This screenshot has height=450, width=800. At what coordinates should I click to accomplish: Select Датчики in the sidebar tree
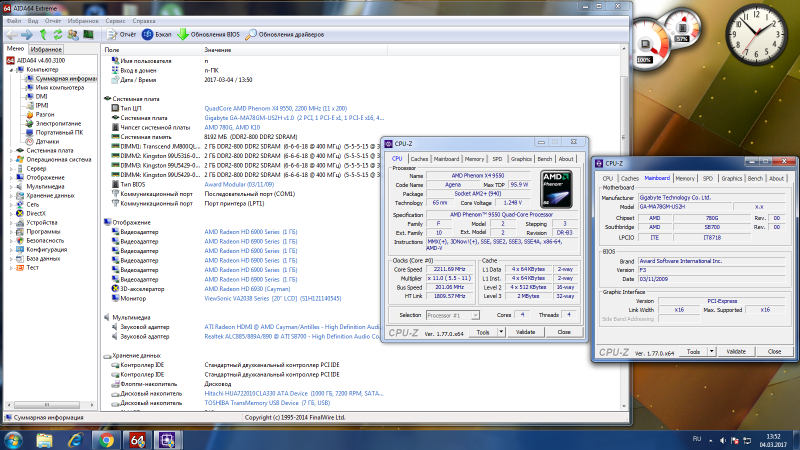pyautogui.click(x=47, y=140)
